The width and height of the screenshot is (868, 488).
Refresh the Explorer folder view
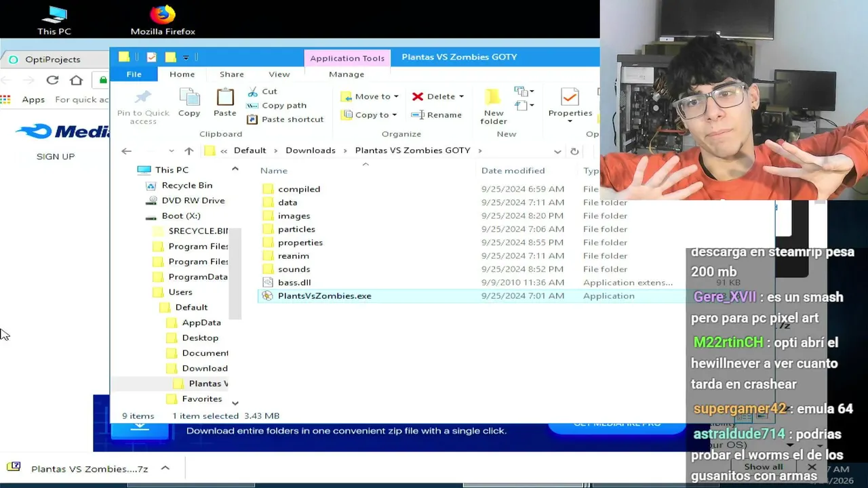(574, 151)
